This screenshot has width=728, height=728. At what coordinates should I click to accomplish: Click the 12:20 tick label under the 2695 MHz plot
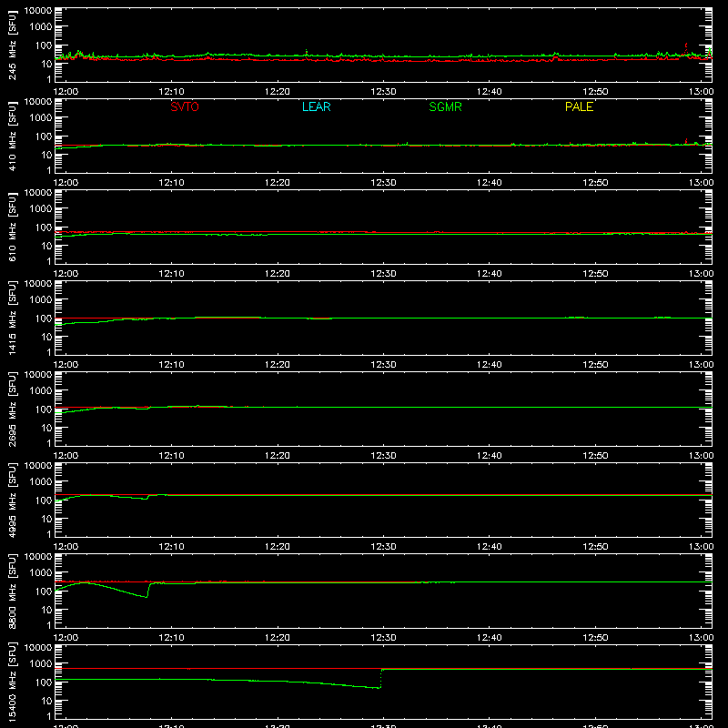click(278, 456)
